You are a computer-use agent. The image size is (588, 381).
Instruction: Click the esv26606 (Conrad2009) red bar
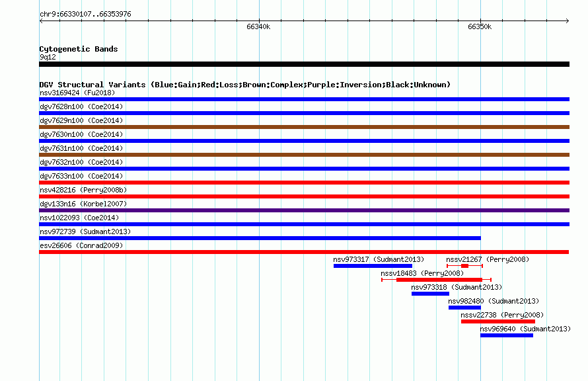pyautogui.click(x=304, y=252)
